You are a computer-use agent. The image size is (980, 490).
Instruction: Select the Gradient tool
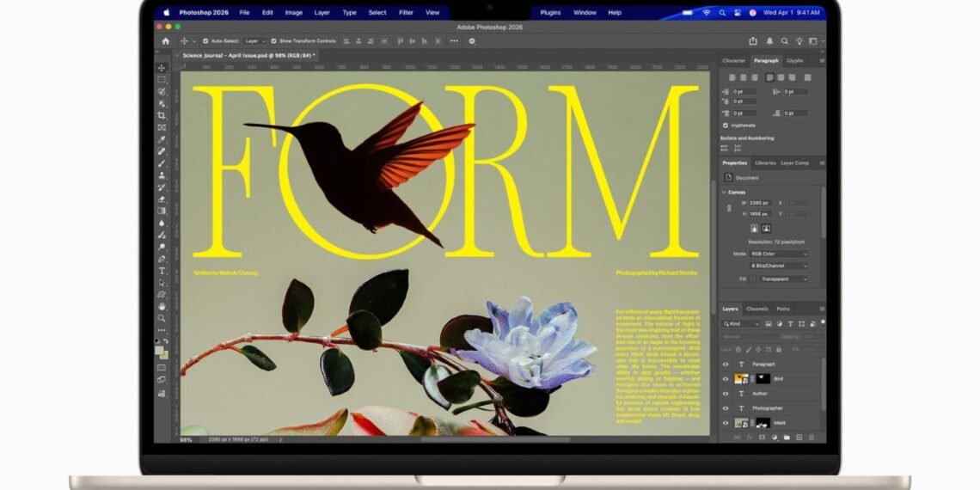pyautogui.click(x=162, y=211)
